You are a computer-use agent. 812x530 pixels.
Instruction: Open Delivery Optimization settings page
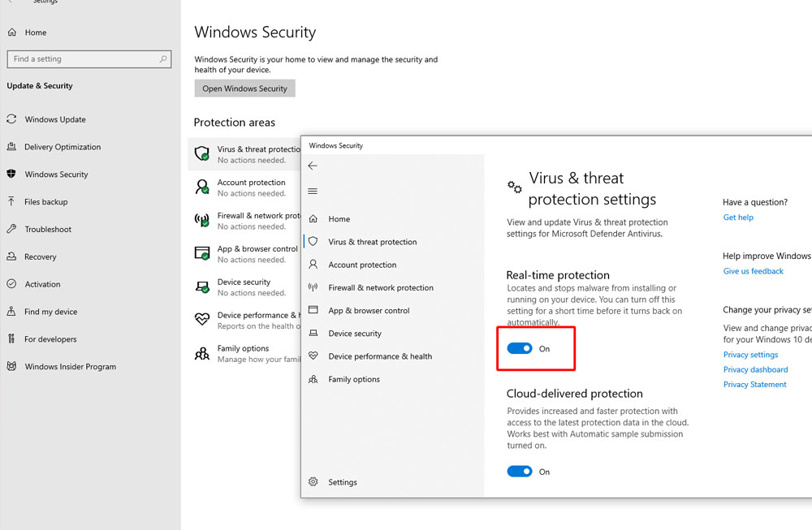(63, 147)
